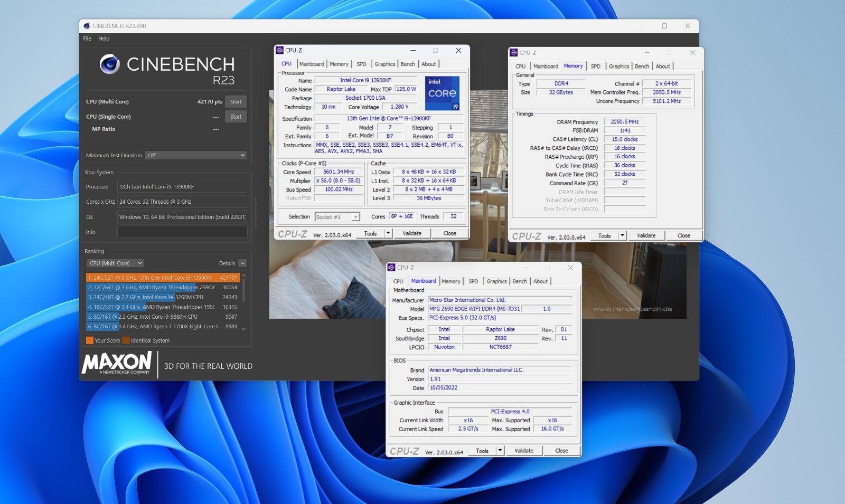Screen dimensions: 845x504
Task: Click Tools button in CPU-Z Memory window
Action: coord(604,236)
